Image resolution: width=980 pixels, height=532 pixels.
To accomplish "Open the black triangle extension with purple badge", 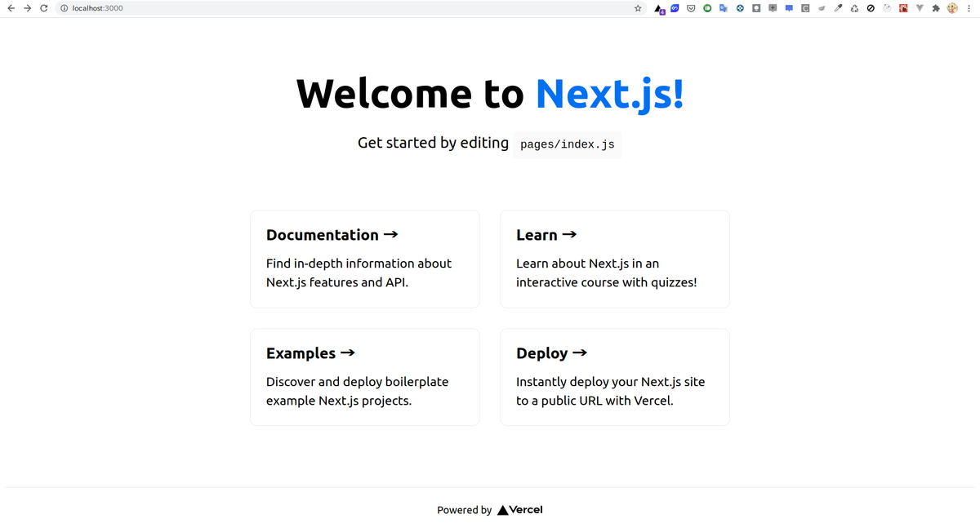I will [659, 9].
